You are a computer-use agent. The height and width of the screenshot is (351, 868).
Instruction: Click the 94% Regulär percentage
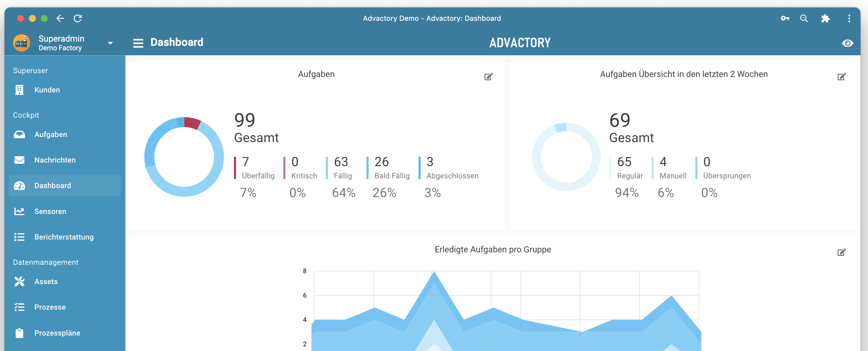point(627,193)
